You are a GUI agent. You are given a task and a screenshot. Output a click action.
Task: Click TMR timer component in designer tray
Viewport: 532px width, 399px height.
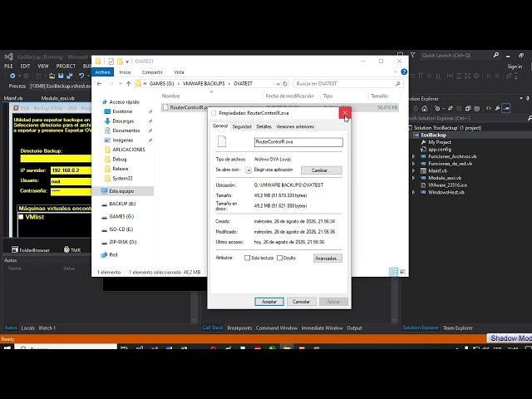point(72,249)
